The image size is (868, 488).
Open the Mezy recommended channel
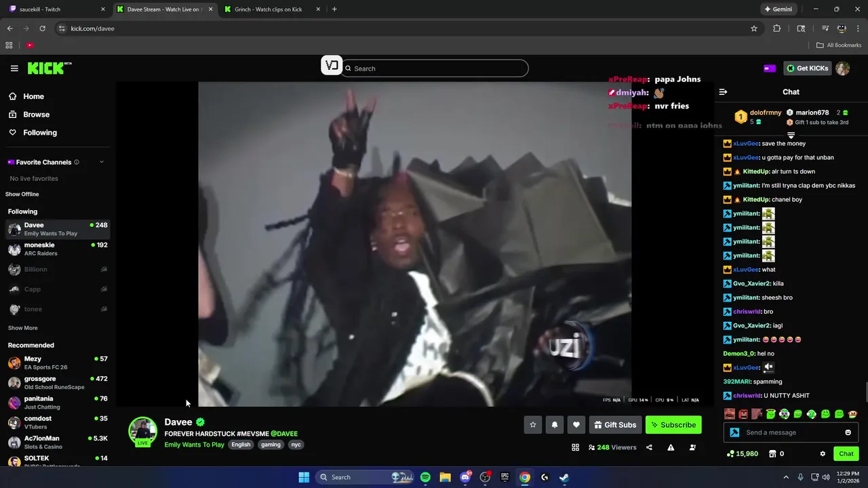coord(58,363)
